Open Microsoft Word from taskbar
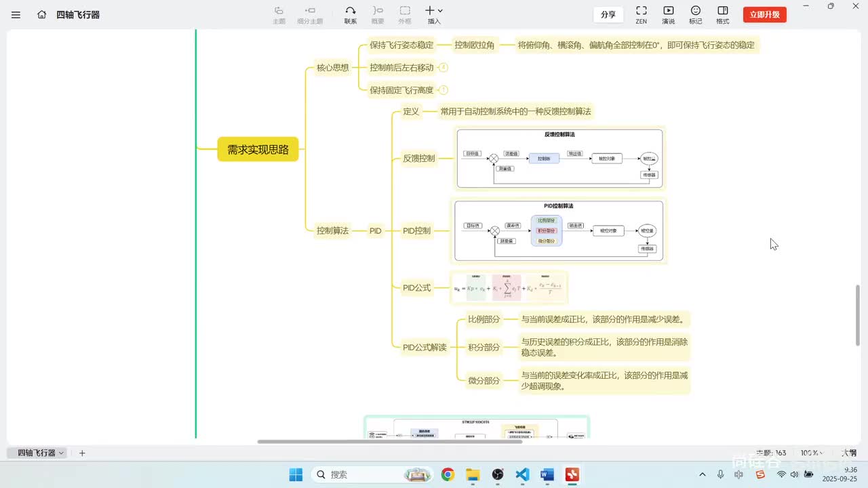Screen dimensions: 868x488 pyautogui.click(x=547, y=474)
